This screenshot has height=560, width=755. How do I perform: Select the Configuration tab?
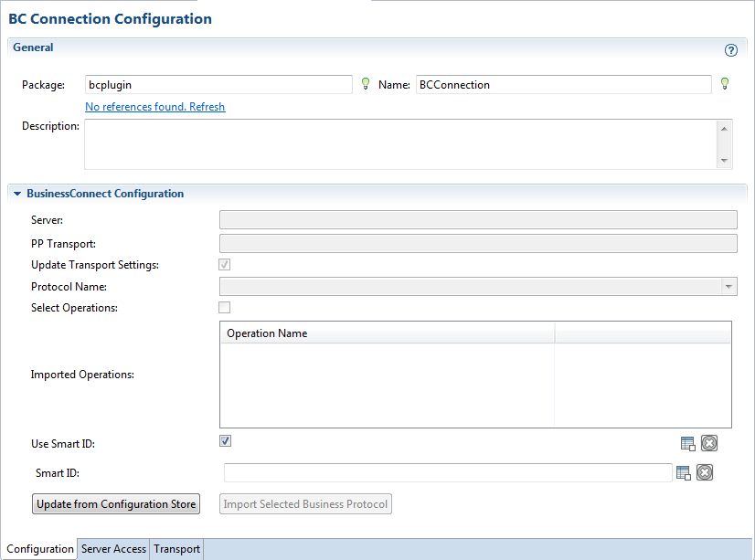tap(39, 549)
